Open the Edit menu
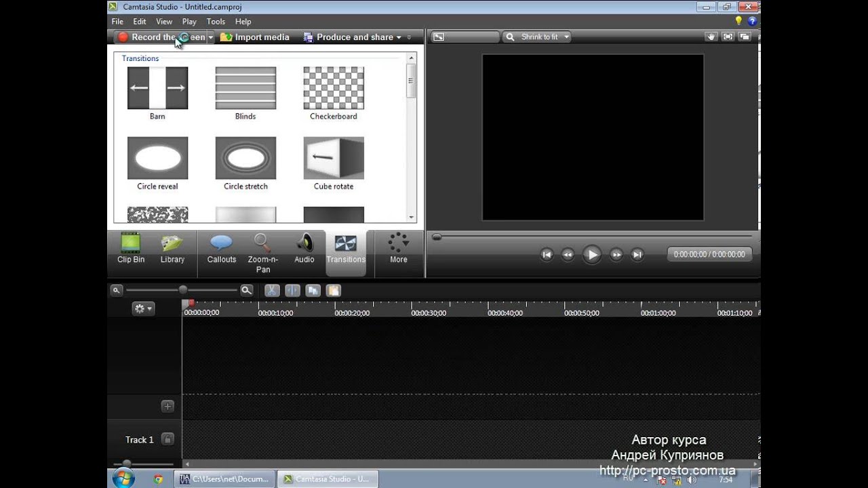868x488 pixels. click(140, 22)
